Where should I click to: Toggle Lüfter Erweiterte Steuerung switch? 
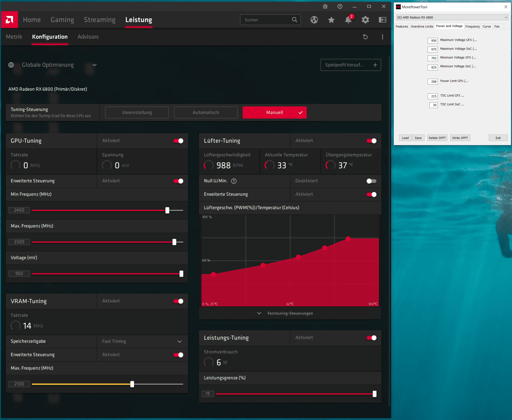[x=372, y=194]
